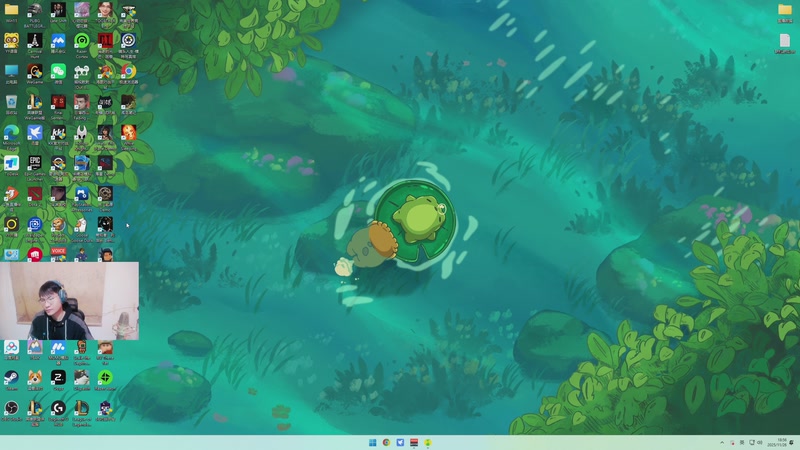
Task: Open the Hollow Knight game icon
Action: pyautogui.click(x=82, y=134)
